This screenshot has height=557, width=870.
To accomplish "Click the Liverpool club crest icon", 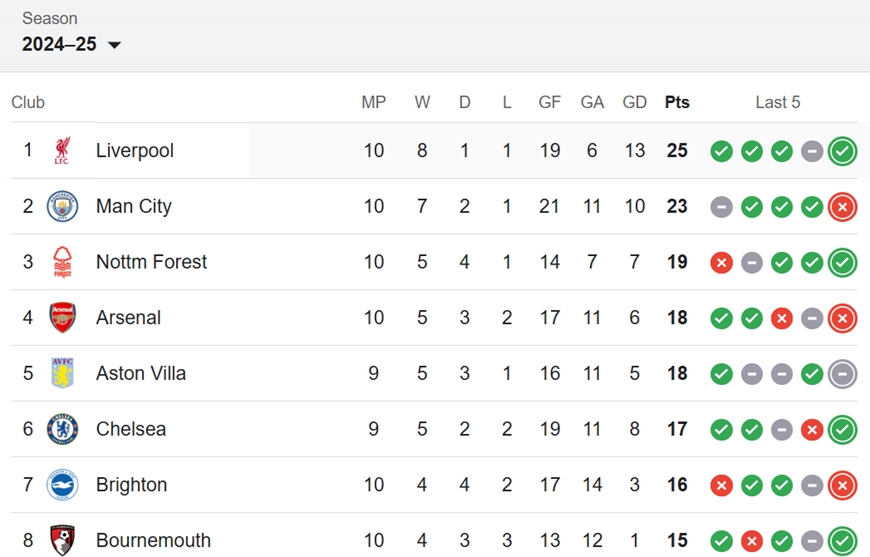I will 62,150.
